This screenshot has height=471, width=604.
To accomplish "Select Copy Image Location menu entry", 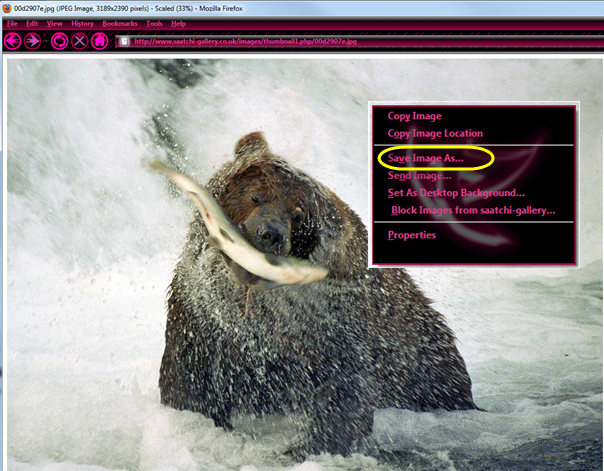I will tap(435, 133).
